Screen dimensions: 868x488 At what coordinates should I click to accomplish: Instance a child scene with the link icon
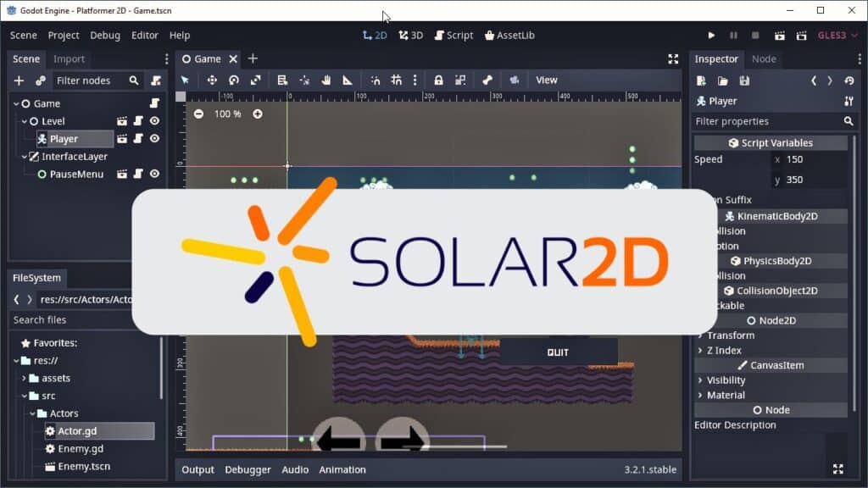[x=41, y=80]
